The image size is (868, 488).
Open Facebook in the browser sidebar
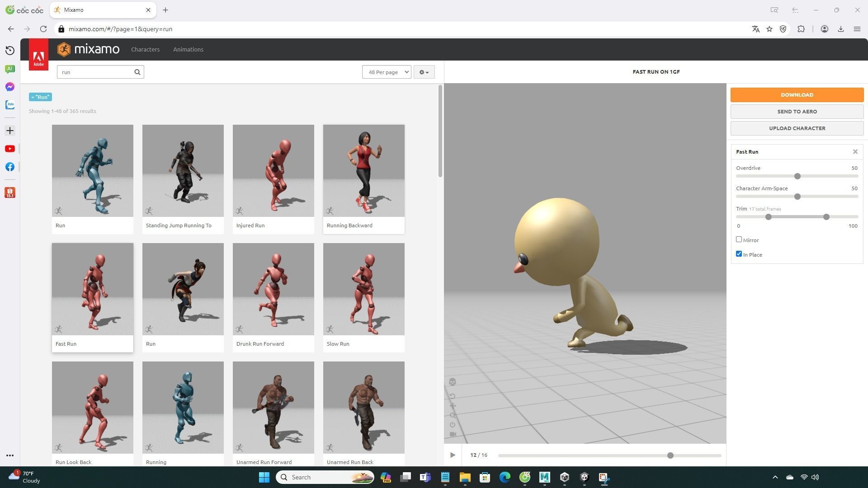coord(10,167)
